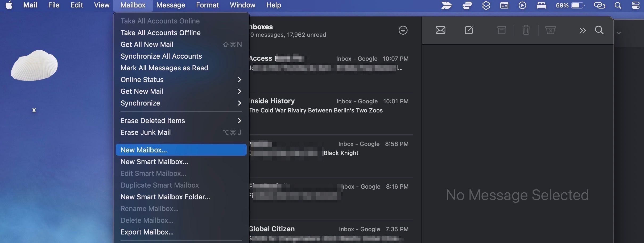Open the Window menu
Viewport: 644px width, 243px height.
pos(242,5)
